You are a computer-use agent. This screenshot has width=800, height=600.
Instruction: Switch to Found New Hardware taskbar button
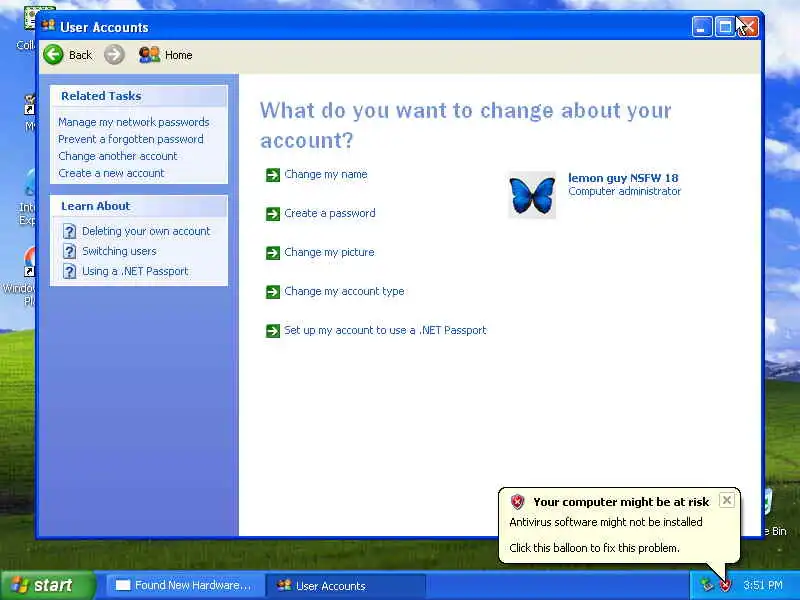(x=185, y=585)
